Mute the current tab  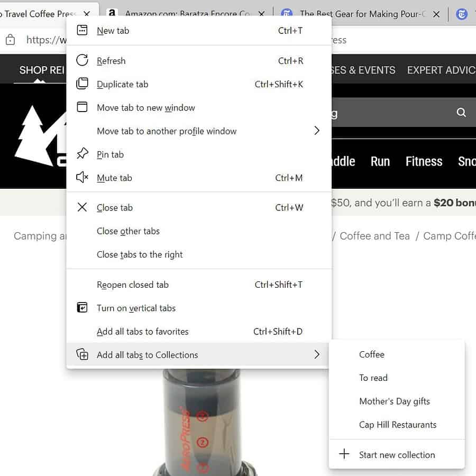(114, 178)
